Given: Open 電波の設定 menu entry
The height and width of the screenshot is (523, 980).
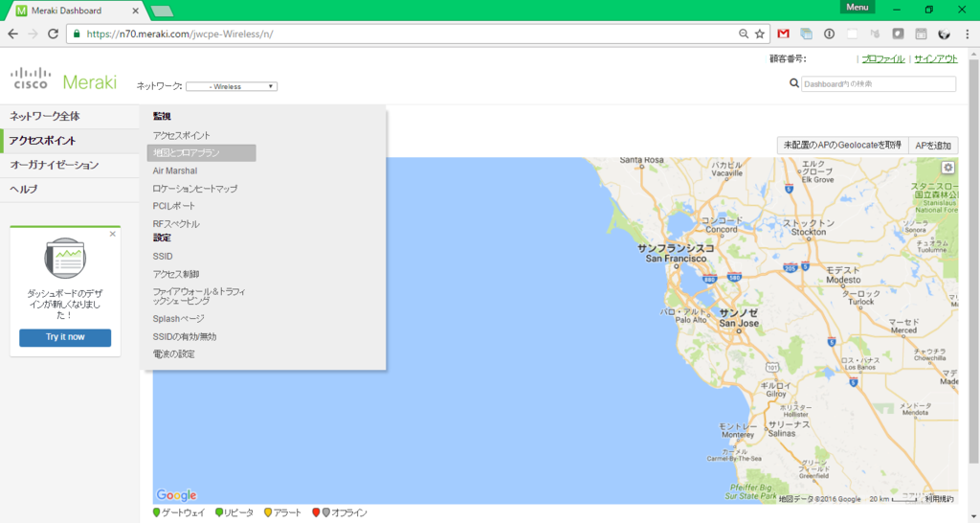Looking at the screenshot, I should coord(174,354).
